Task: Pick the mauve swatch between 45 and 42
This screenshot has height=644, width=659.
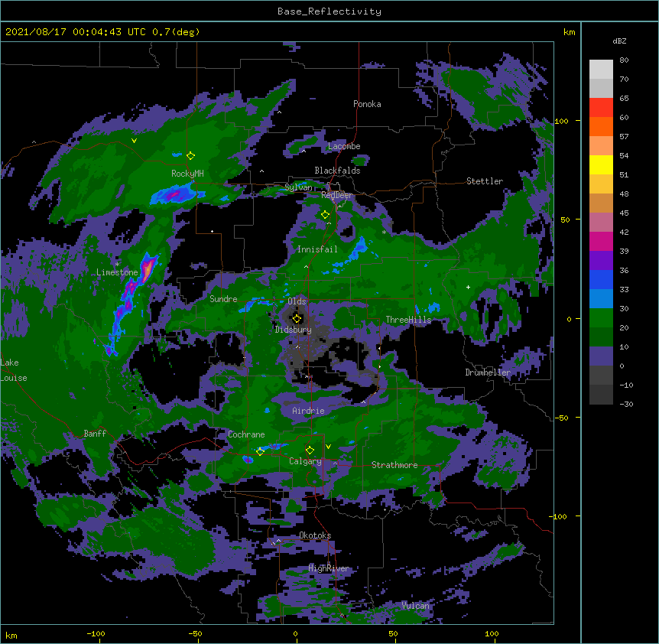Action: pos(601,223)
